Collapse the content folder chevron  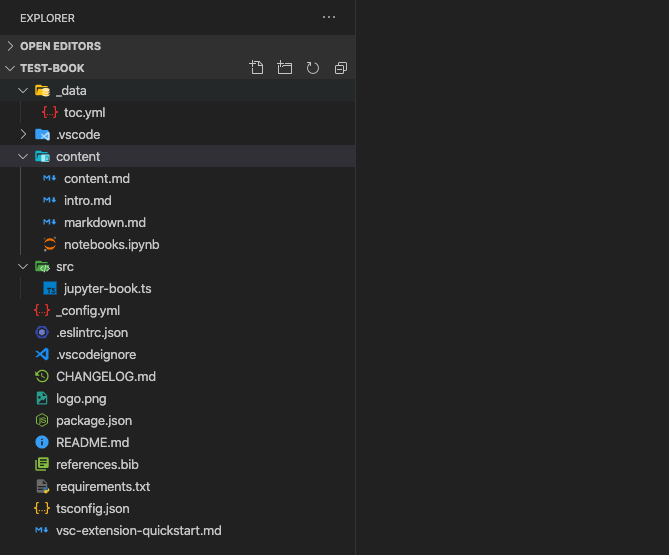(23, 157)
